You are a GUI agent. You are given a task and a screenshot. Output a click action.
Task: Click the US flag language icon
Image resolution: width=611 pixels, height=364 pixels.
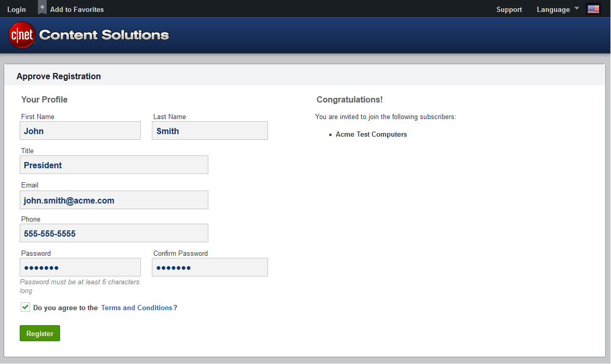(x=593, y=9)
